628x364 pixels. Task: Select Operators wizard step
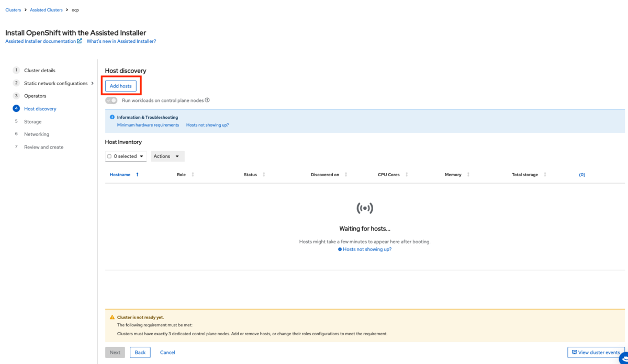click(35, 96)
